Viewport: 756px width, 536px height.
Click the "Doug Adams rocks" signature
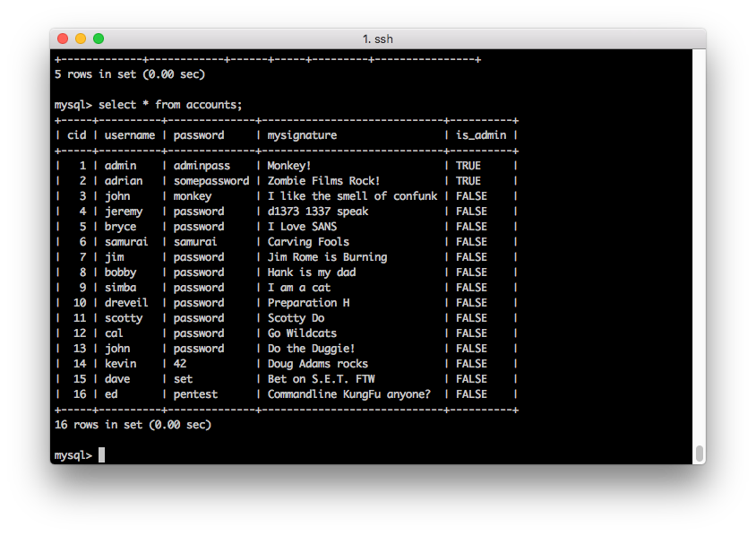[317, 364]
